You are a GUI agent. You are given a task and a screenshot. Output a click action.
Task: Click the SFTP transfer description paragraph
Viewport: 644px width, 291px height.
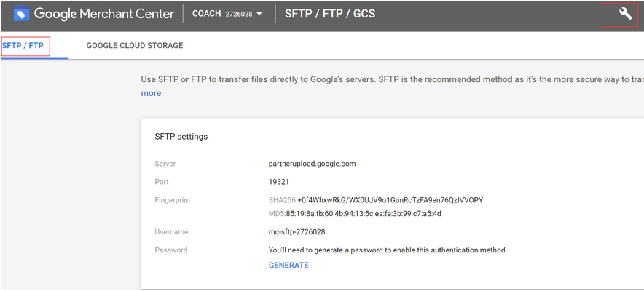pos(392,86)
